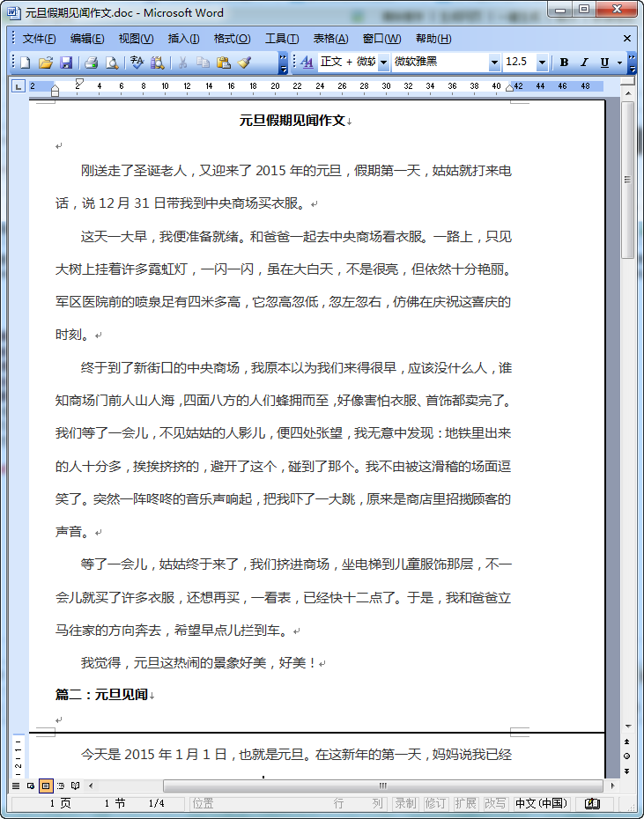Viewport: 644px width, 819px height.
Task: Switch to Outline view
Action: pos(61,786)
